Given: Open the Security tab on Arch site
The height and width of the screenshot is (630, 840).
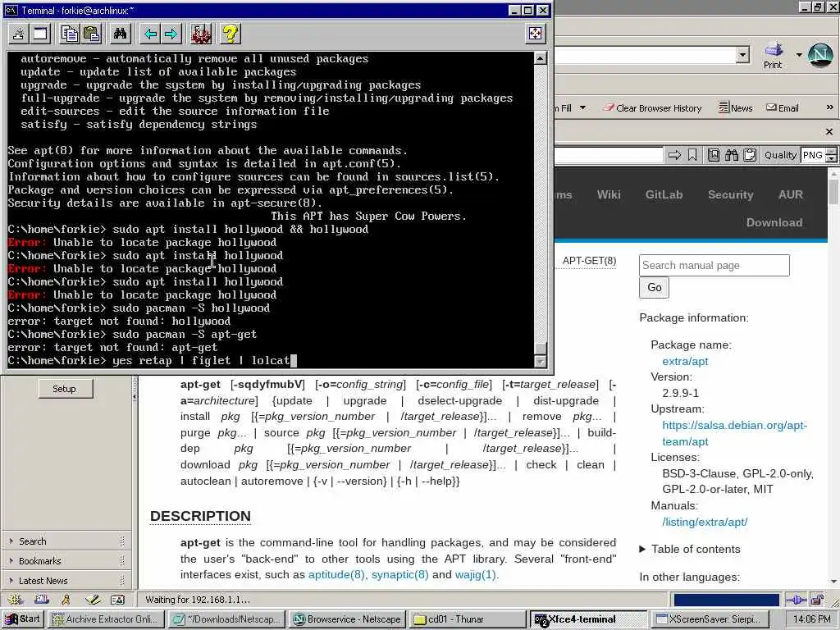Looking at the screenshot, I should [x=730, y=194].
